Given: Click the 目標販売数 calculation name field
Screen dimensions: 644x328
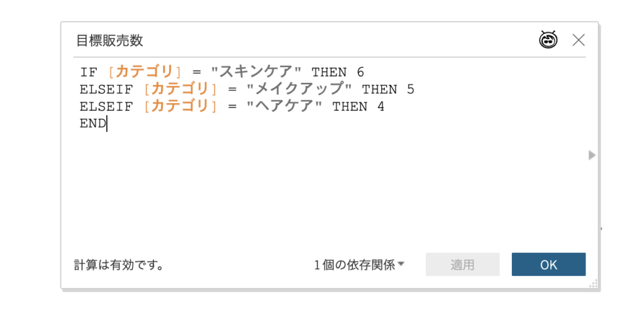Looking at the screenshot, I should (109, 40).
